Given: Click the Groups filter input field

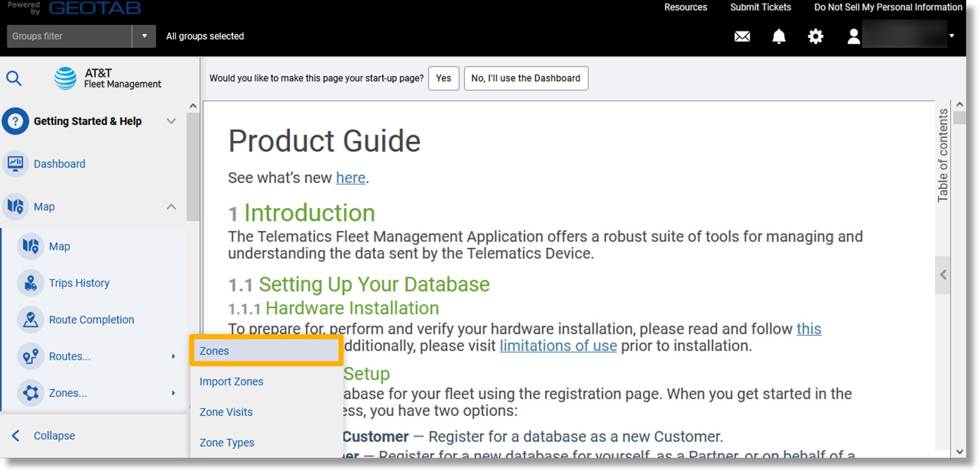Looking at the screenshot, I should (x=69, y=36).
